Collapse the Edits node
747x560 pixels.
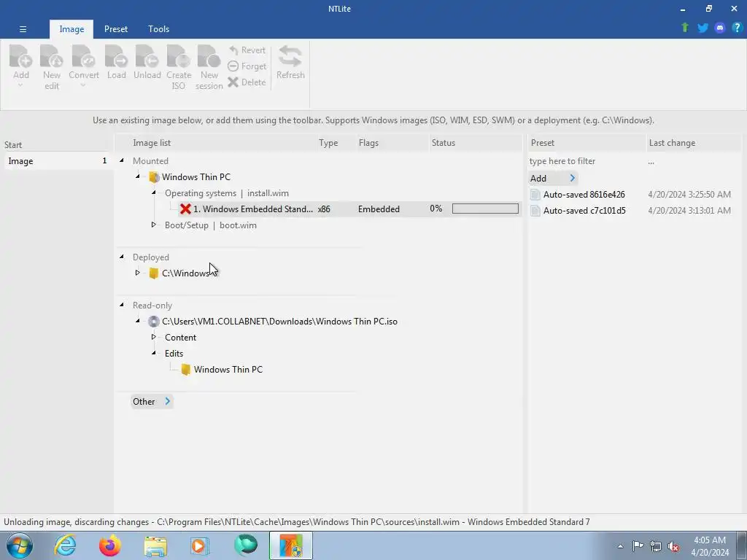154,353
